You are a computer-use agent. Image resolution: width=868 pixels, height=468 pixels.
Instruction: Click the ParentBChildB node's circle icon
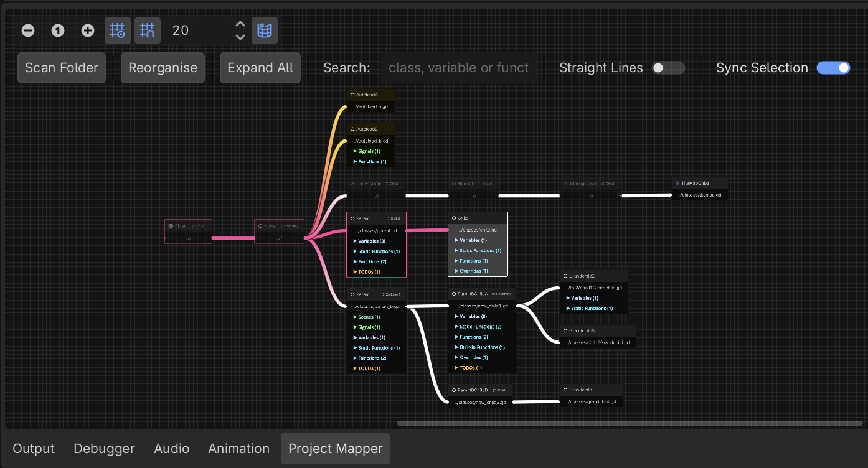pos(454,390)
